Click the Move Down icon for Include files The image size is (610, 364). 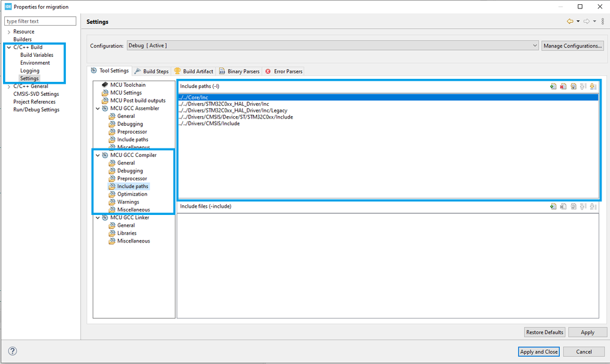pyautogui.click(x=593, y=206)
